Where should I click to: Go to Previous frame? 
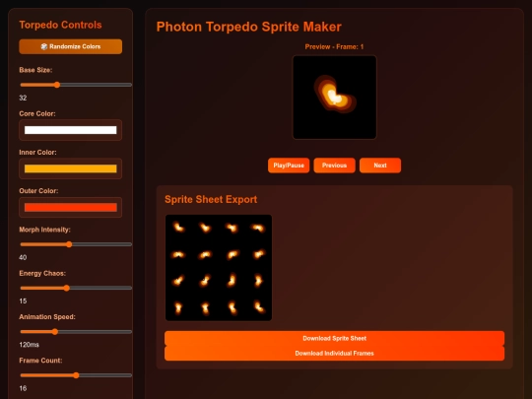(335, 166)
